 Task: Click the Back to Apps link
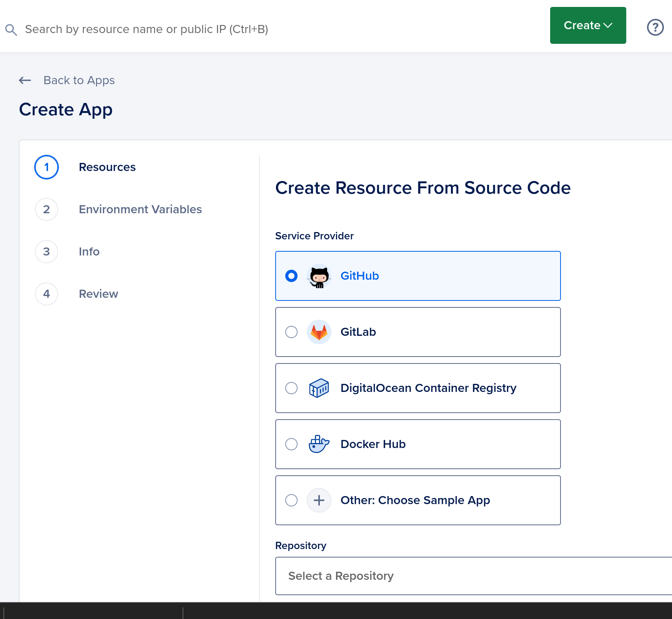pyautogui.click(x=79, y=80)
